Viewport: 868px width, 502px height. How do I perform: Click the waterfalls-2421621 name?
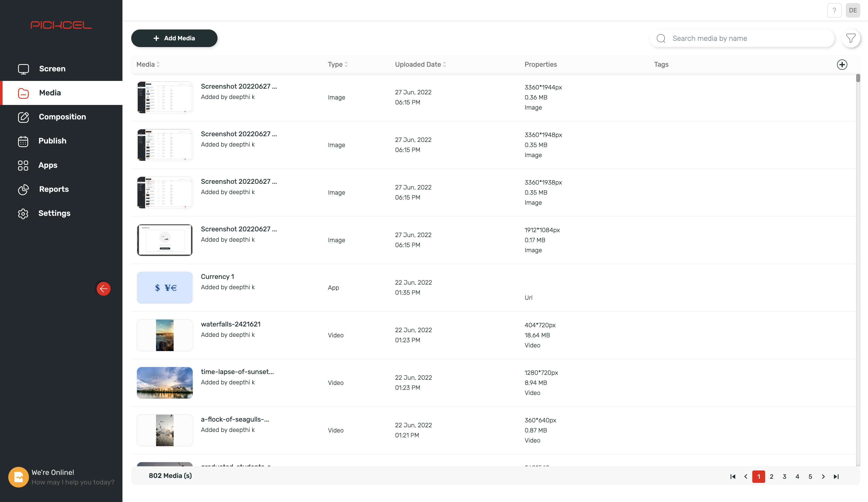231,324
